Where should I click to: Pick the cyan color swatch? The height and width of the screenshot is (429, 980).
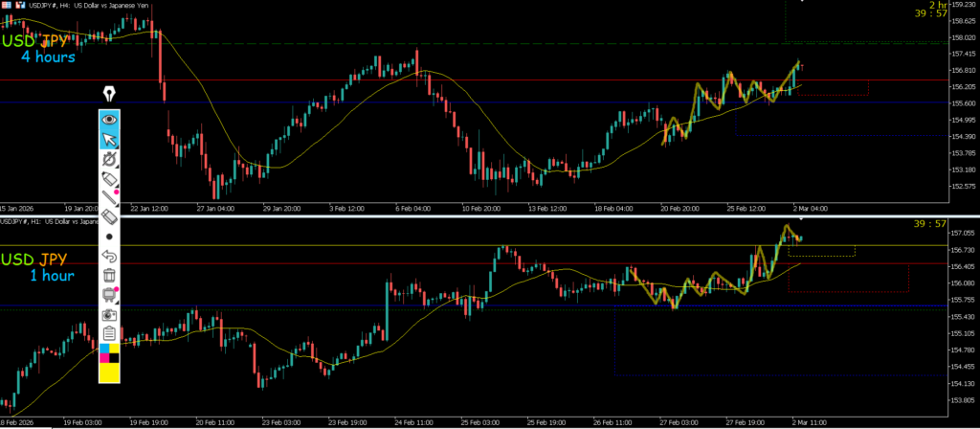pyautogui.click(x=104, y=350)
